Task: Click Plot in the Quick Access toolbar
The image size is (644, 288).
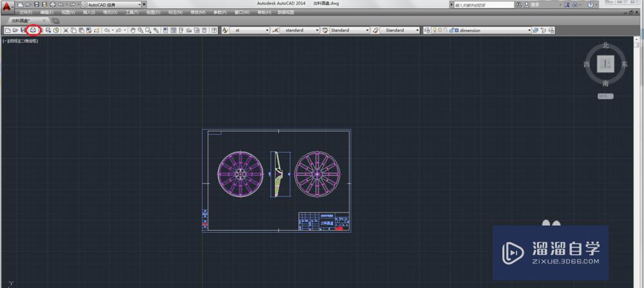Action: [53, 5]
